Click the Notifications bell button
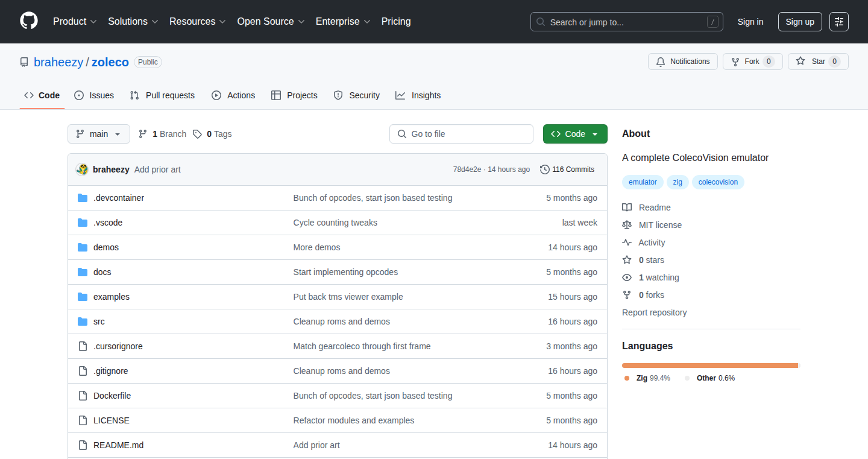Viewport: 868px width, 459px height. 683,62
